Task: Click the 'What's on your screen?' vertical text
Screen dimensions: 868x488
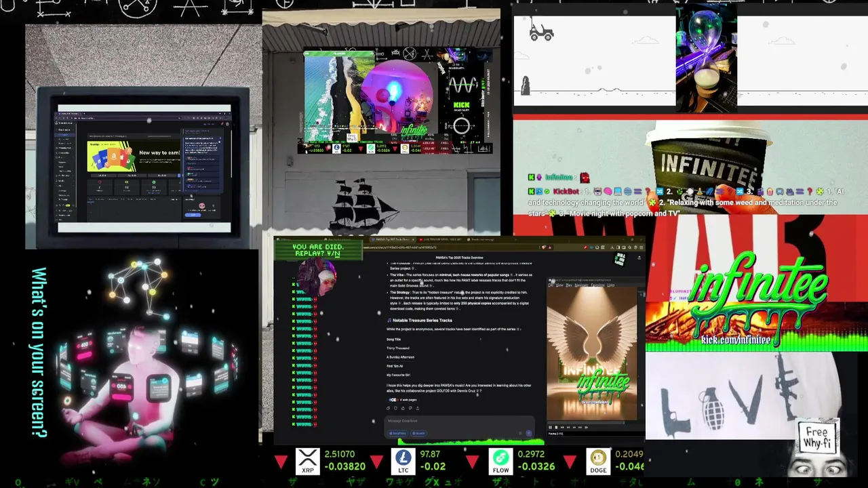Action: 38,352
